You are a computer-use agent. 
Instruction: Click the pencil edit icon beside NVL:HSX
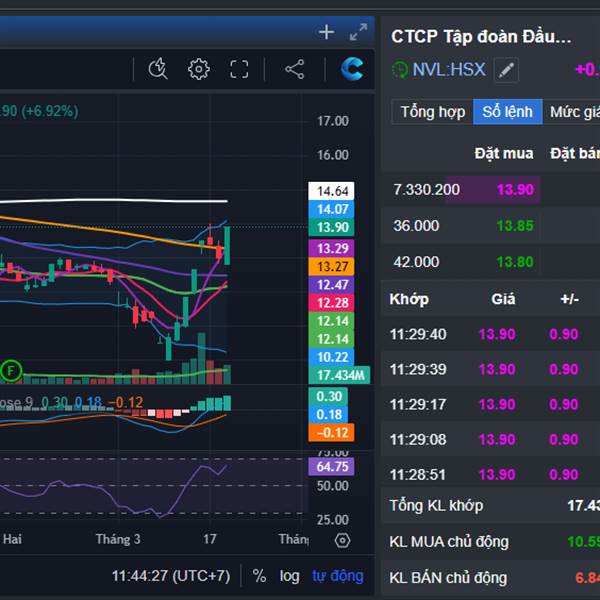click(x=507, y=70)
